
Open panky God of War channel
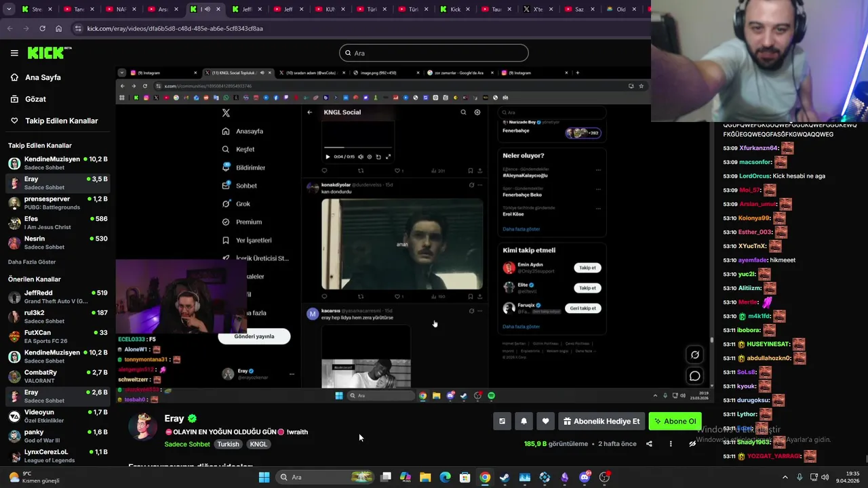point(58,436)
